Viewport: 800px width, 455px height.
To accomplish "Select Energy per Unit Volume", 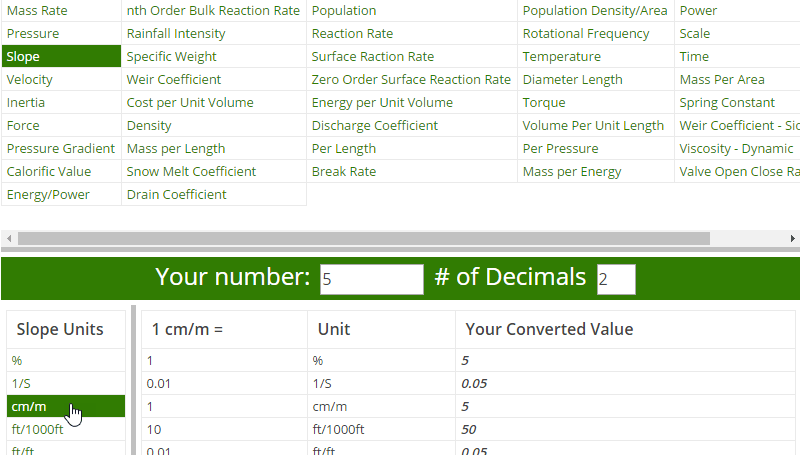I will pos(382,103).
